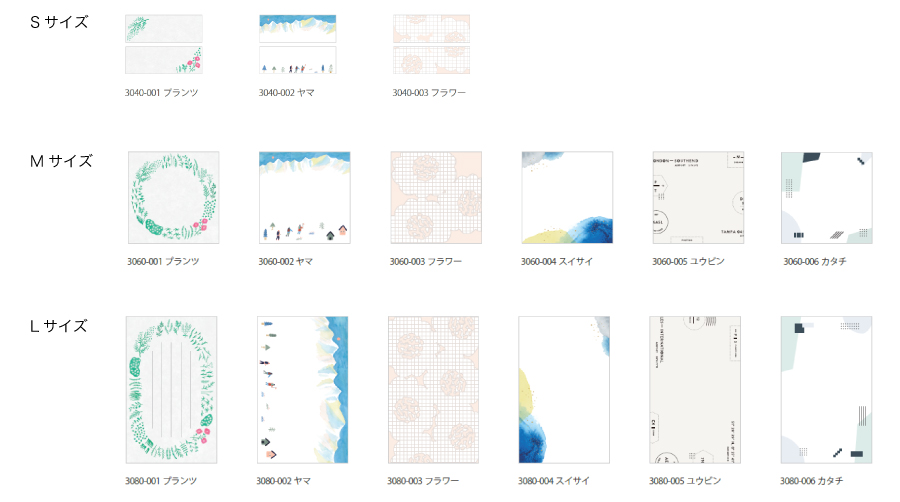Select L size 3080-006 カタチ design
This screenshot has height=502, width=900.
click(826, 389)
